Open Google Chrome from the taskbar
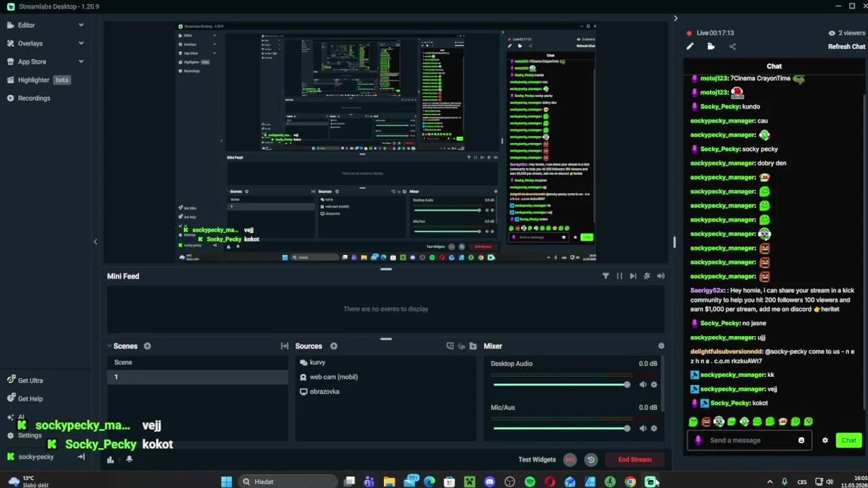The image size is (868, 488). (630, 482)
